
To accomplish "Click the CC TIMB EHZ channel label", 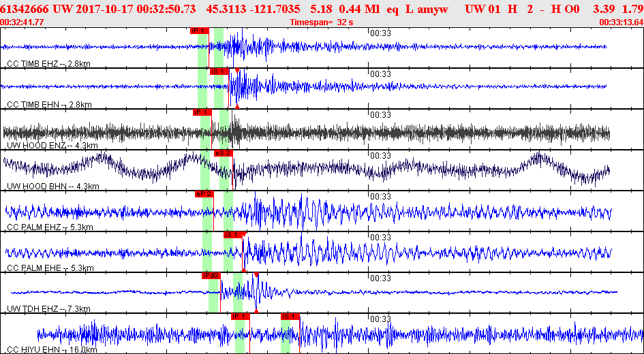I will pos(48,64).
